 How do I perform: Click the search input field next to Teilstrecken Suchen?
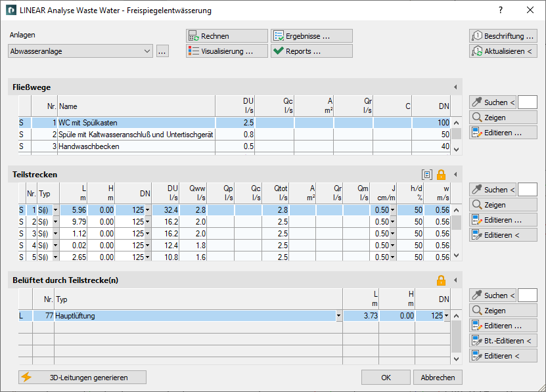pos(528,190)
